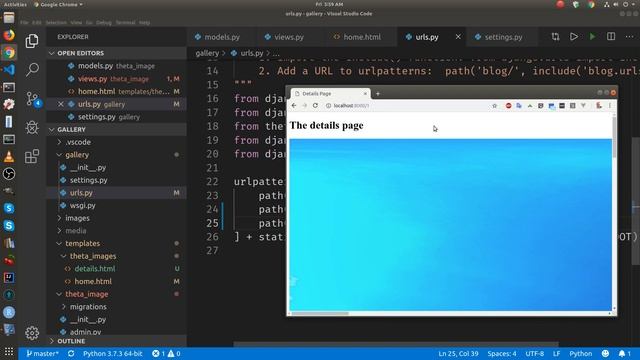Click the Open Changes icon in editor toolbar
This screenshot has height=360, width=640.
click(x=555, y=37)
